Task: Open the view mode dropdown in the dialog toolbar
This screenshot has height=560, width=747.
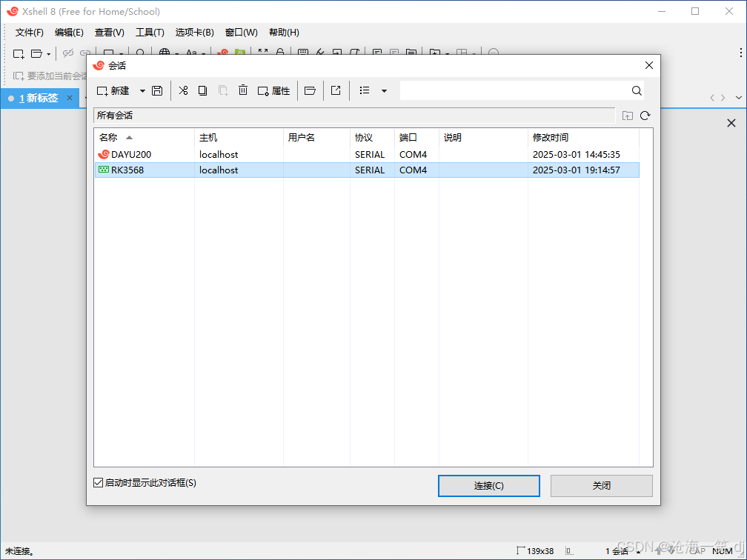Action: pos(383,90)
